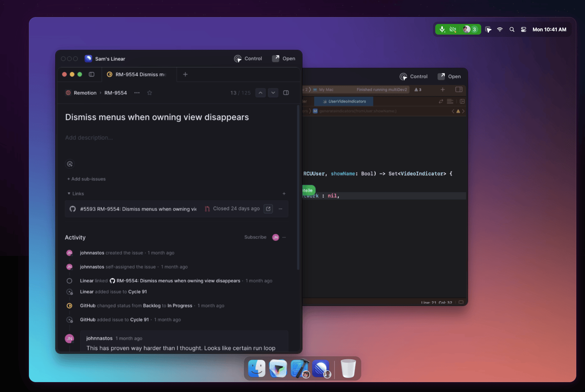
Task: Add a reaction with the emoji icon
Action: 70,164
